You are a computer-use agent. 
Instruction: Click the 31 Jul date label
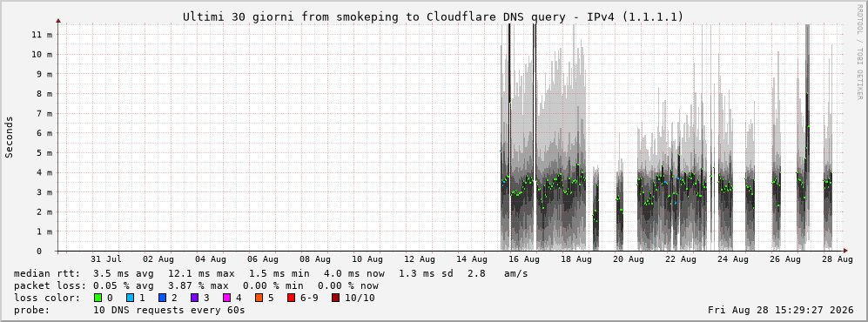click(105, 259)
